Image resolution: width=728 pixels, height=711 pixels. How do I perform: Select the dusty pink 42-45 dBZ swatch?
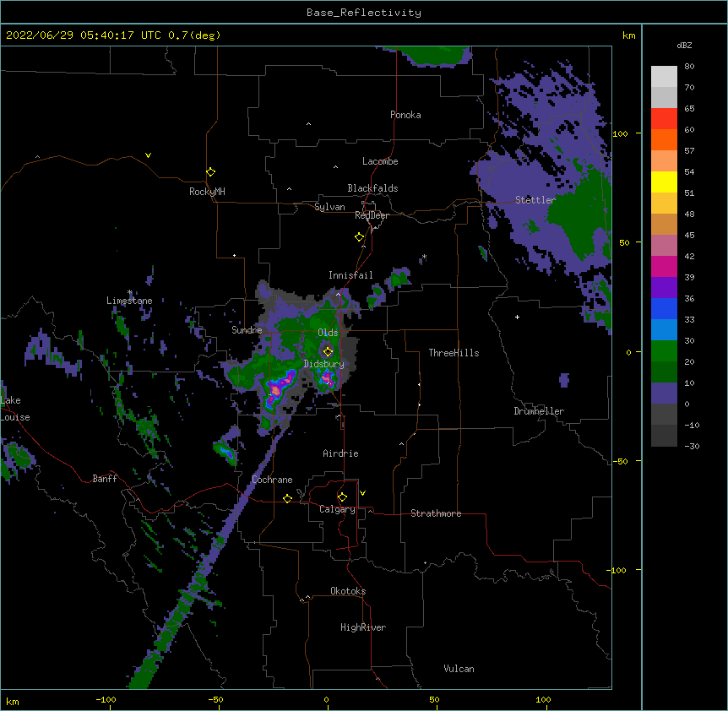coord(664,246)
